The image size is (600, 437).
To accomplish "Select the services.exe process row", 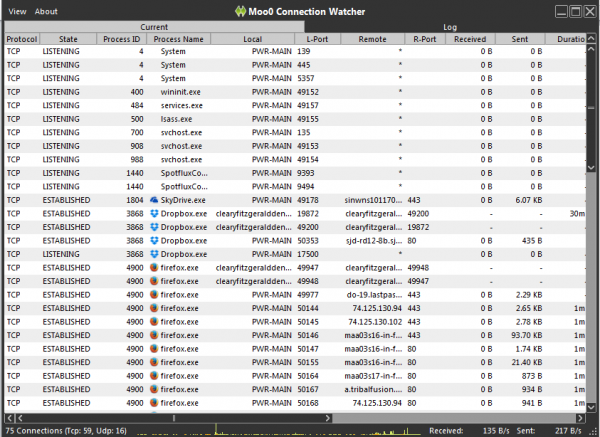I will pos(295,106).
